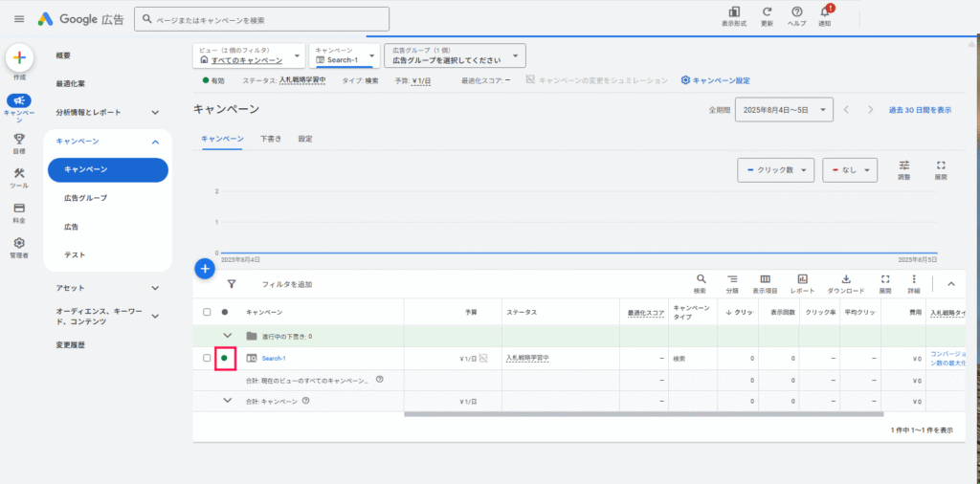Viewport: 980px width, 484px height.
Task: Click the search pages or campaigns field
Action: tap(262, 19)
